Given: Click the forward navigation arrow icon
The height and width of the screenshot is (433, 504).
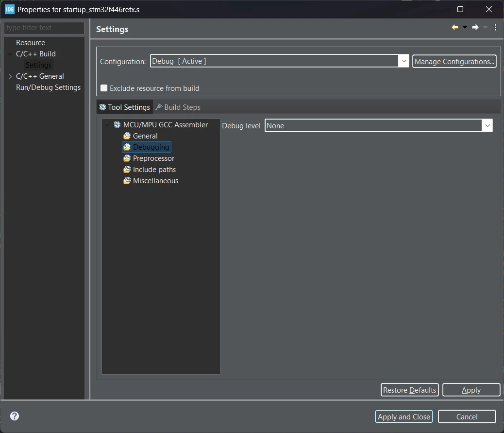Looking at the screenshot, I should (475, 27).
